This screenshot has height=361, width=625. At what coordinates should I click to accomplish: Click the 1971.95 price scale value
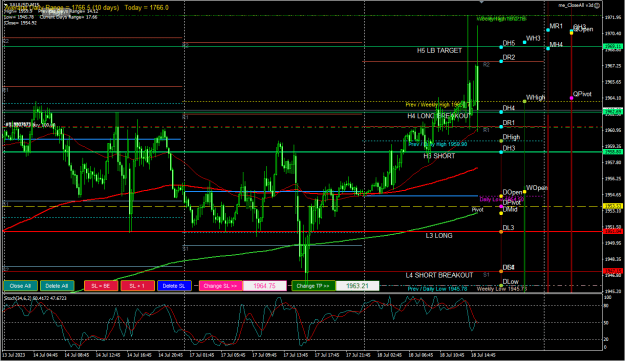pos(613,18)
